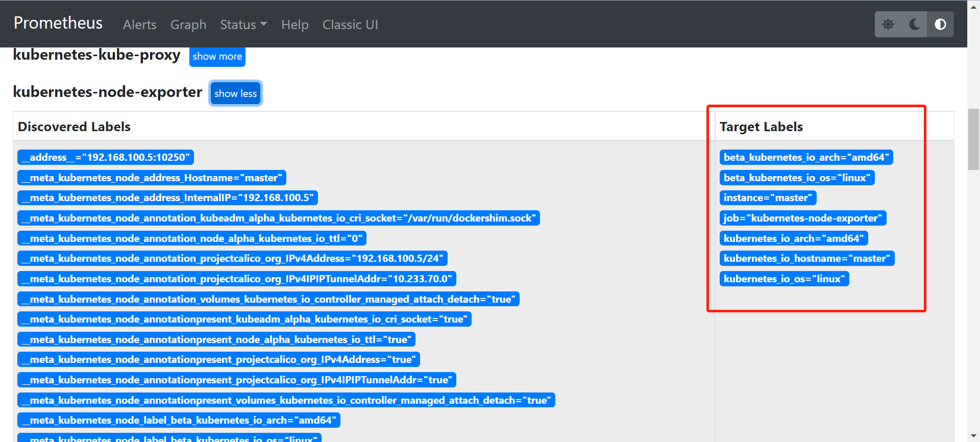Click annotationpresent IPv4IPIPTunnelAddr="true" label
The image size is (980, 442).
[237, 380]
